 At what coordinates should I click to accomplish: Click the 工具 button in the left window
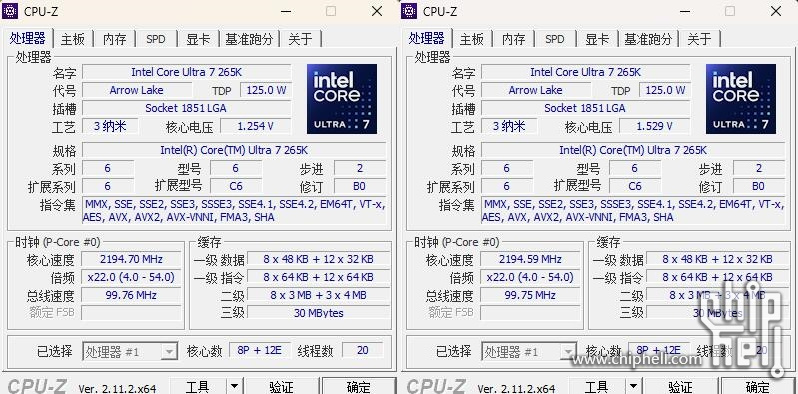pyautogui.click(x=198, y=386)
